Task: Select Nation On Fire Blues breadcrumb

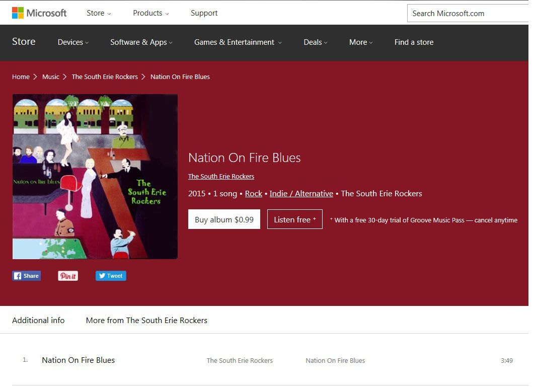Action: 180,77
